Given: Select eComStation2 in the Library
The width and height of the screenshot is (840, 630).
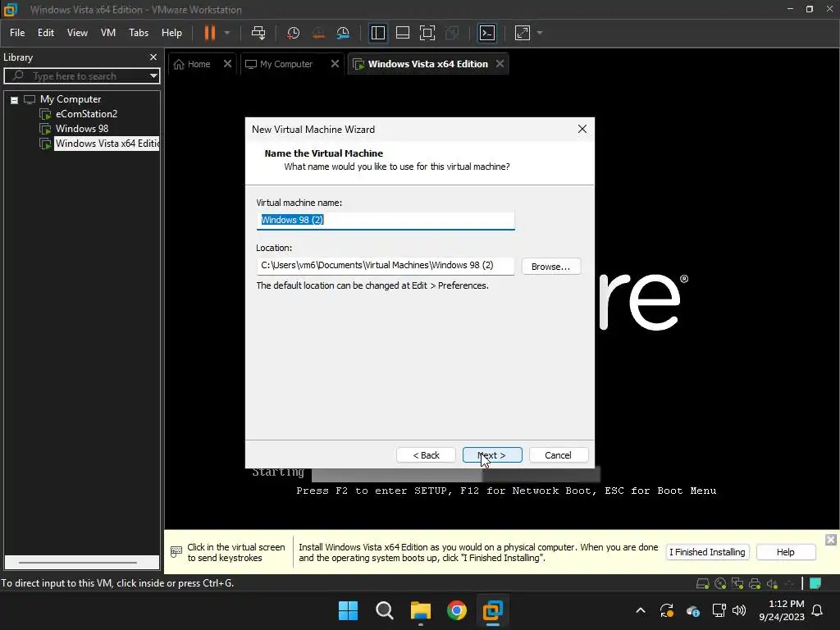Looking at the screenshot, I should click(x=86, y=114).
